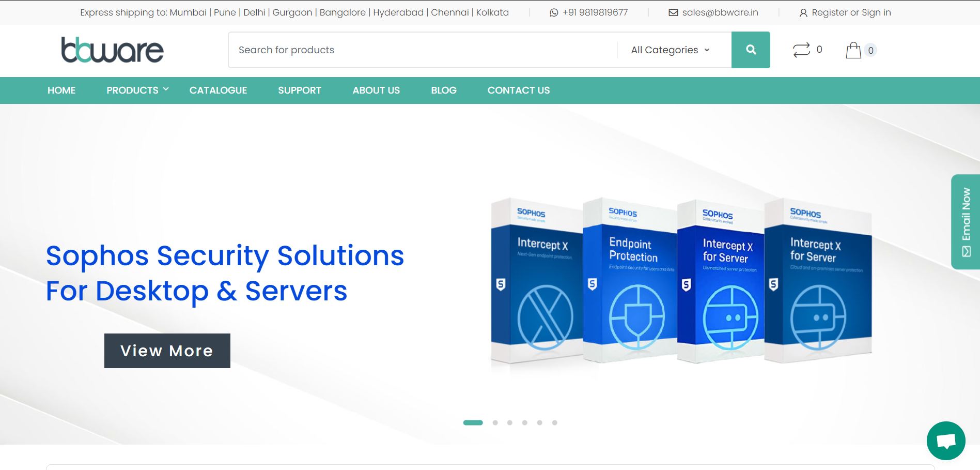
Task: Open the SUPPORT menu item
Action: coord(300,90)
